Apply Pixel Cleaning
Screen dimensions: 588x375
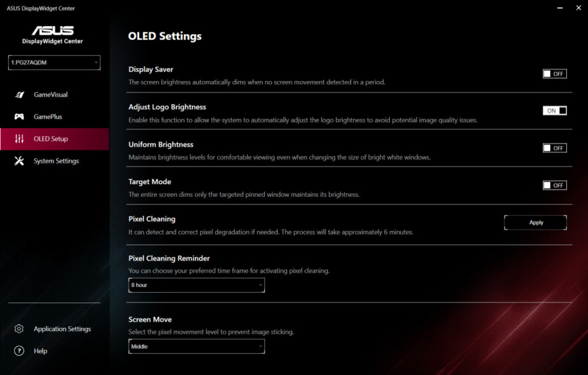[x=535, y=223]
